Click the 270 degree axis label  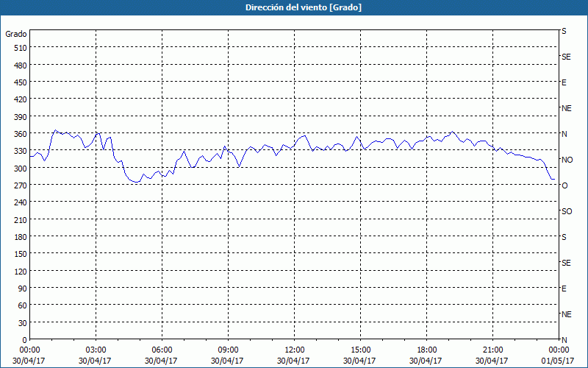(21, 186)
